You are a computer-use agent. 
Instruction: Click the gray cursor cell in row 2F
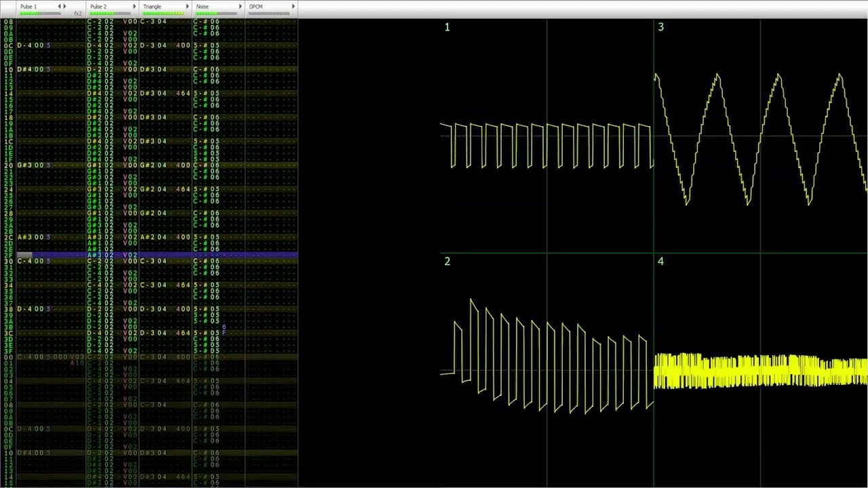click(24, 255)
